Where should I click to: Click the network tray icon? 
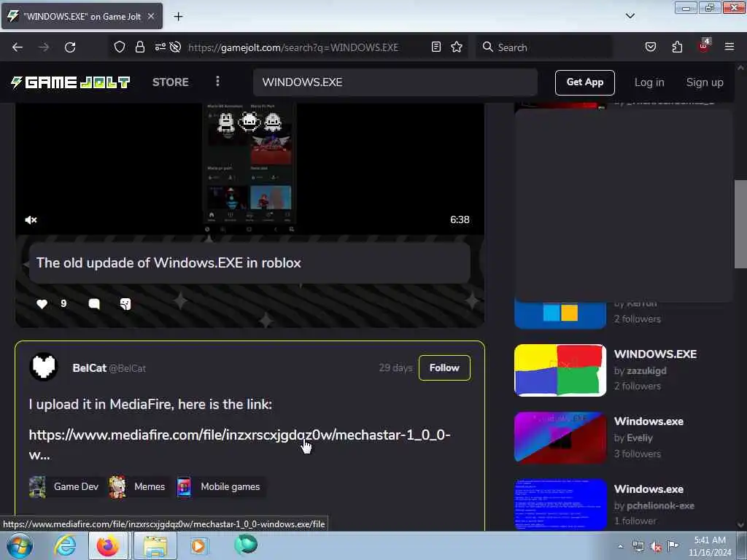click(638, 546)
